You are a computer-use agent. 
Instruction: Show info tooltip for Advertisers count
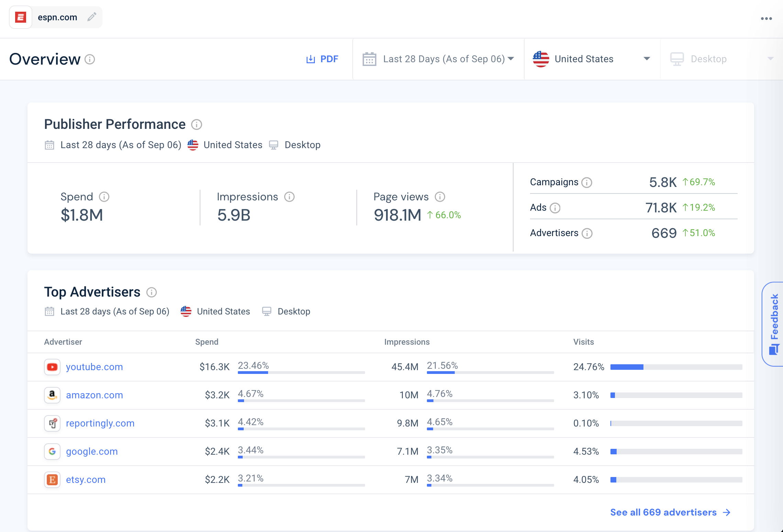pyautogui.click(x=587, y=233)
